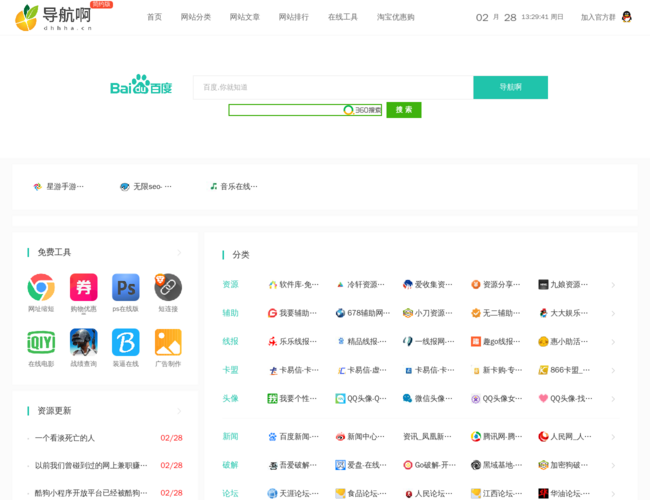Open 腾讯网 link
The height and width of the screenshot is (500, 650).
pyautogui.click(x=497, y=437)
